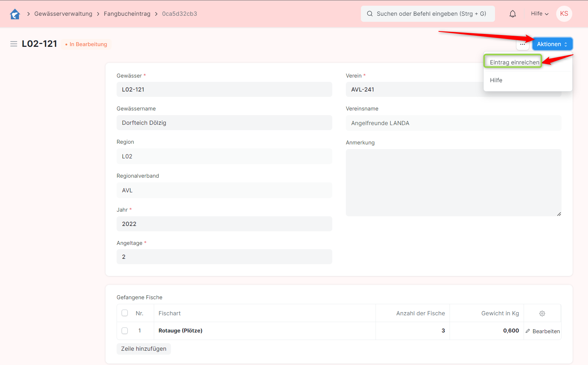Screen dimensions: 588x365
Task: Click the search magnifier icon
Action: coord(370,14)
